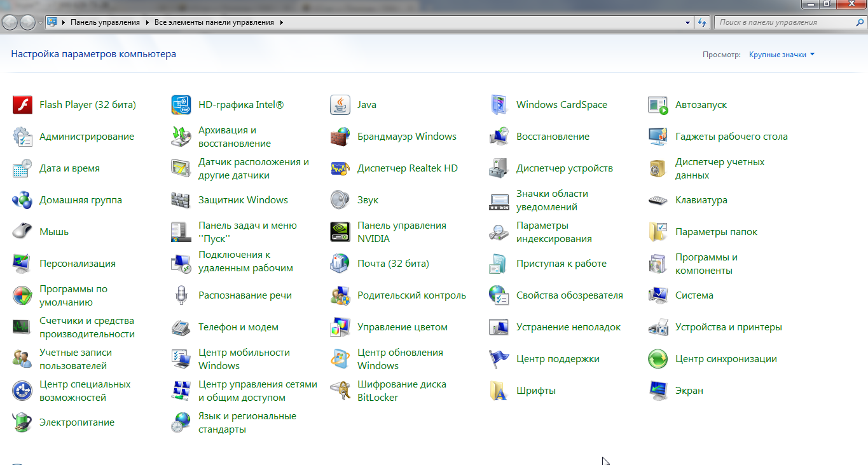Open the Дата и время calendar icon
The width and height of the screenshot is (868, 465).
(22, 168)
